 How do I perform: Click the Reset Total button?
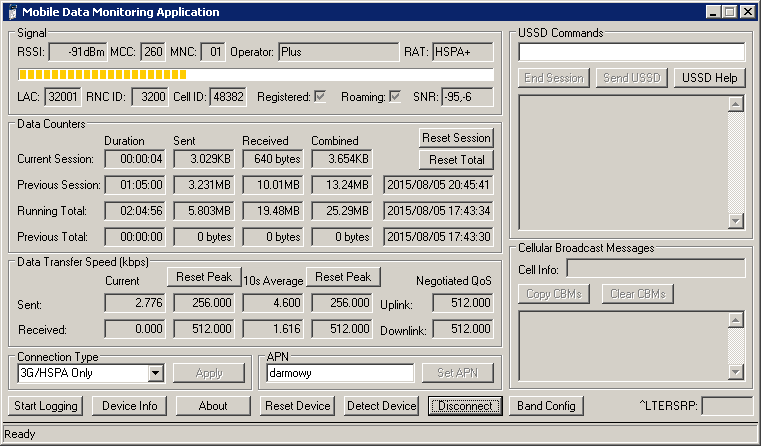click(x=456, y=160)
